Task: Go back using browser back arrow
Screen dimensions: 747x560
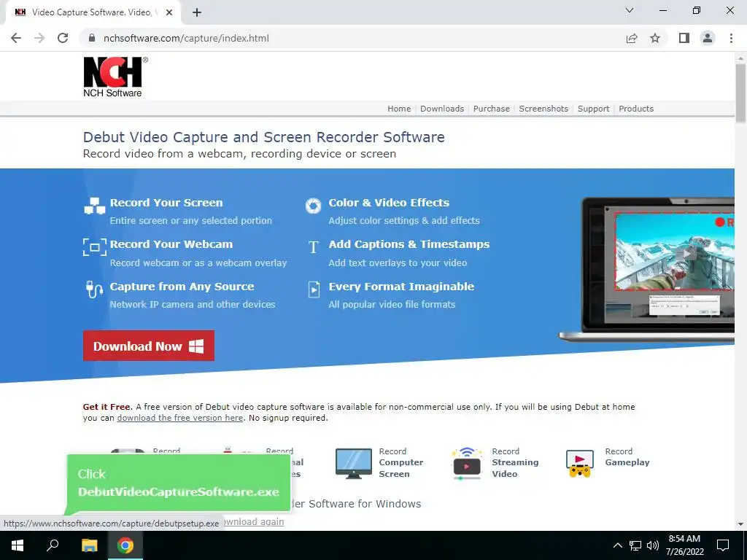Action: pyautogui.click(x=16, y=38)
